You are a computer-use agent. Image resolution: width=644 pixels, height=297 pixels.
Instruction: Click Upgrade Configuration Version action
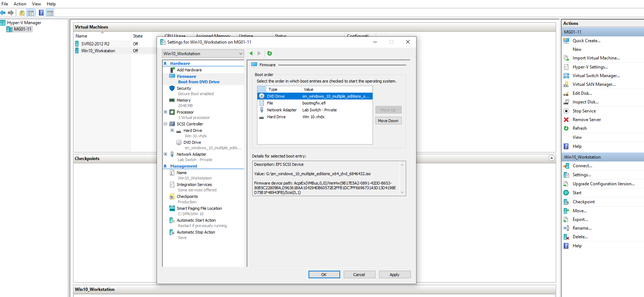tap(604, 184)
